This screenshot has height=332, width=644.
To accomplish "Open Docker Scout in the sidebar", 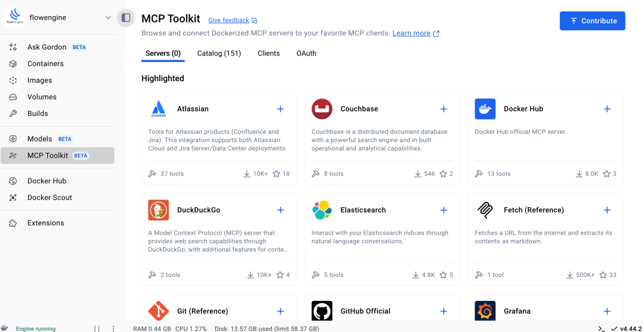I will point(57,198).
